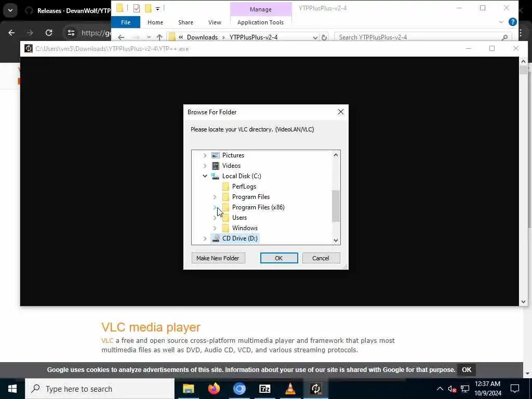Click the Properties quick access icon
The width and height of the screenshot is (532, 399).
coord(137,8)
